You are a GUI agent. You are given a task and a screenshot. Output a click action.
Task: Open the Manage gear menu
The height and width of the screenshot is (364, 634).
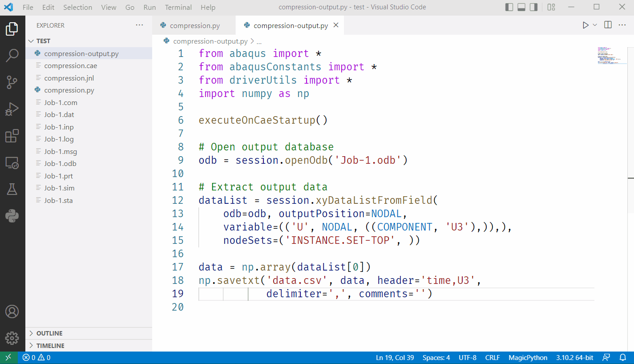point(12,338)
